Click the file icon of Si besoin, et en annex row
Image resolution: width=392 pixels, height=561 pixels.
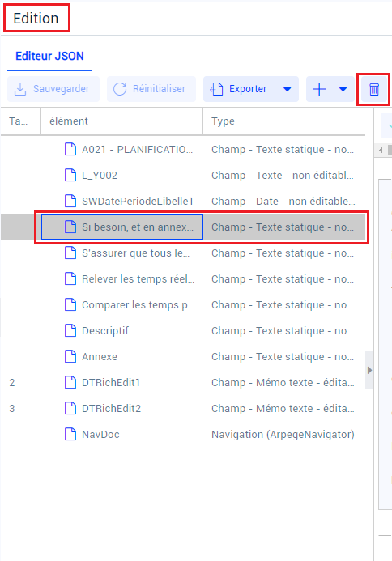[70, 227]
